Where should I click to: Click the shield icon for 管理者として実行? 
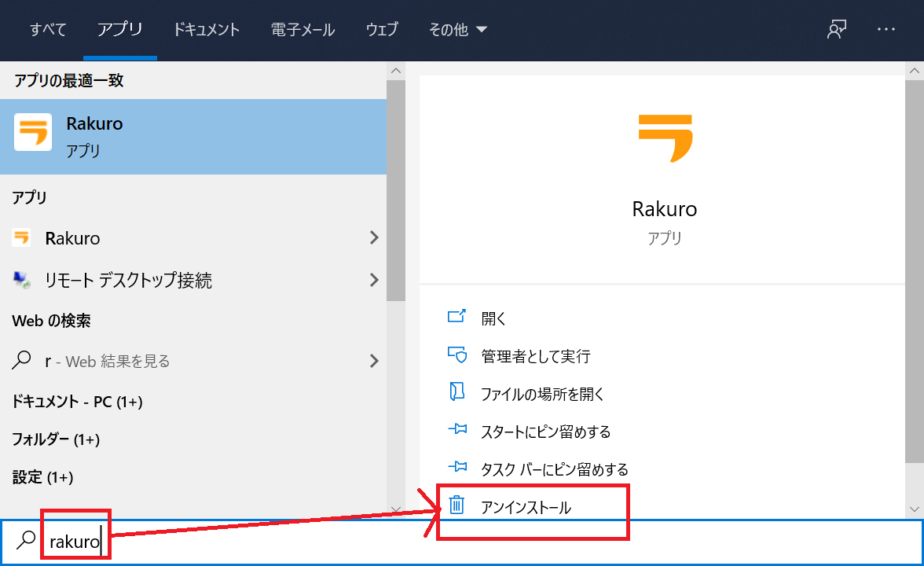457,355
